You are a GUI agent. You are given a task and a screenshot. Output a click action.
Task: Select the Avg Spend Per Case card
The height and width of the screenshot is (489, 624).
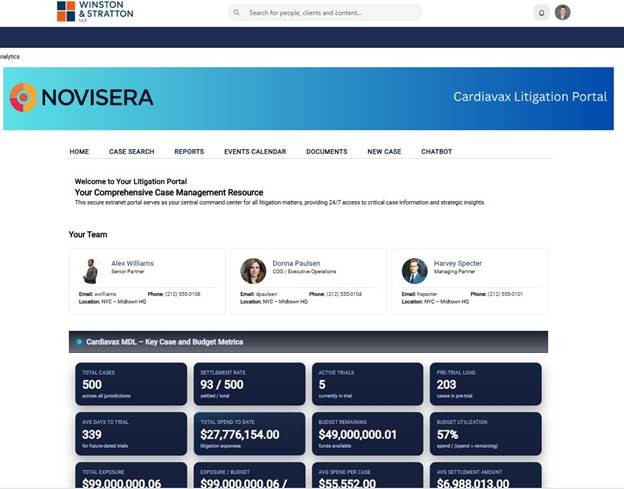pyautogui.click(x=368, y=475)
